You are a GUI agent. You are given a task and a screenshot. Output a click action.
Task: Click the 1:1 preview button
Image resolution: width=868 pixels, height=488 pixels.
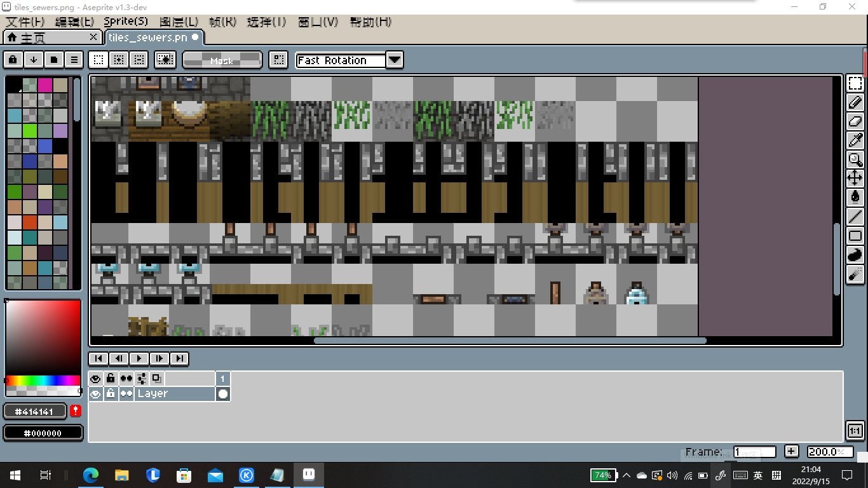pyautogui.click(x=855, y=431)
